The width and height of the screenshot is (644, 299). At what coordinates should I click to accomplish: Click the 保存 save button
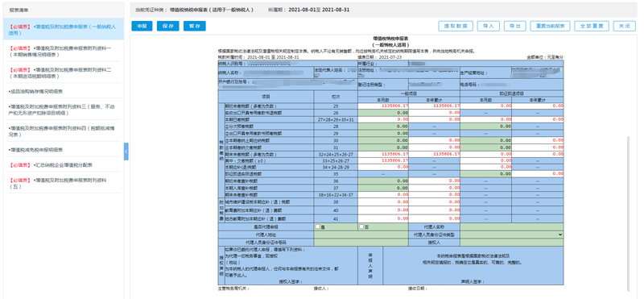tap(167, 26)
